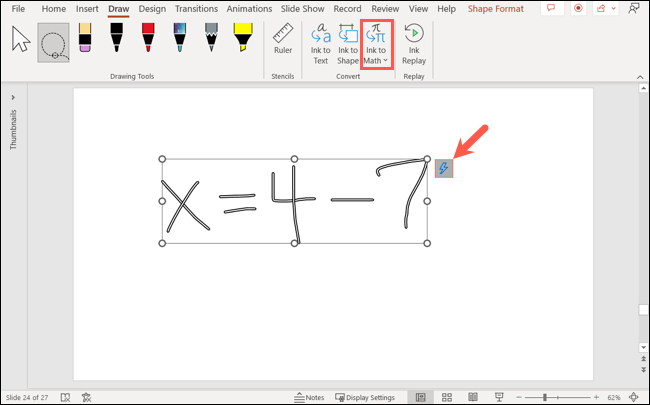Switch to the Transitions tab
The image size is (650, 405).
[x=196, y=9]
